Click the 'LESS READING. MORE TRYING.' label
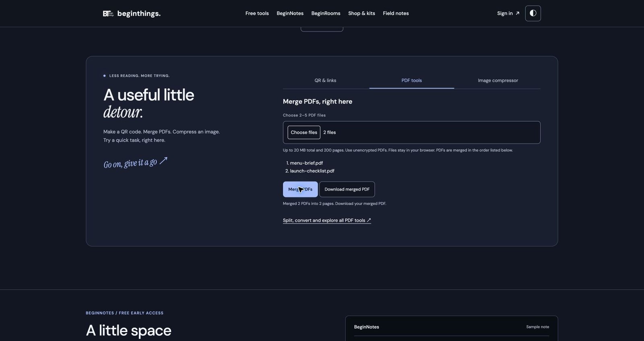This screenshot has height=341, width=644. click(x=139, y=76)
